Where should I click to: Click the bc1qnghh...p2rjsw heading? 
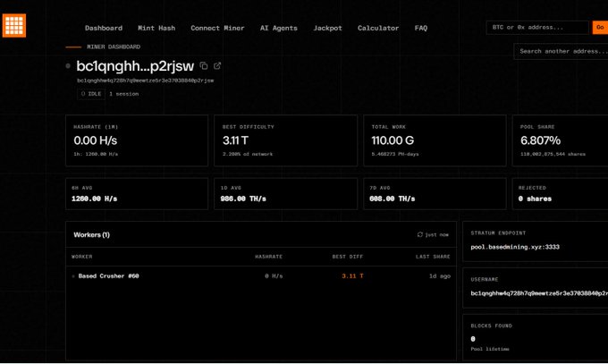tap(135, 66)
